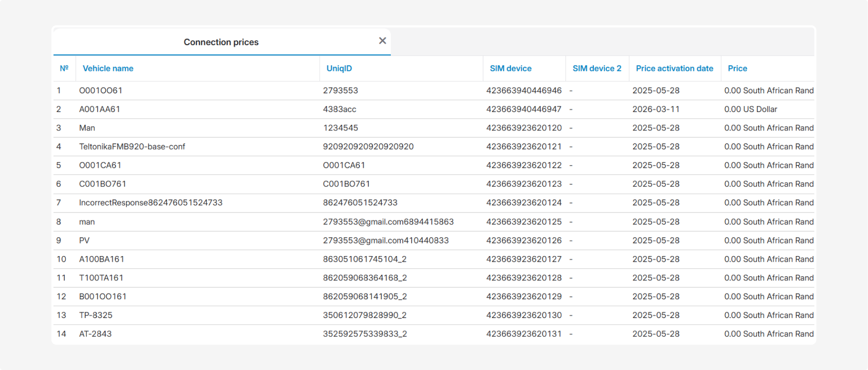Image resolution: width=868 pixels, height=370 pixels.
Task: Sort by Price column header
Action: (x=737, y=68)
